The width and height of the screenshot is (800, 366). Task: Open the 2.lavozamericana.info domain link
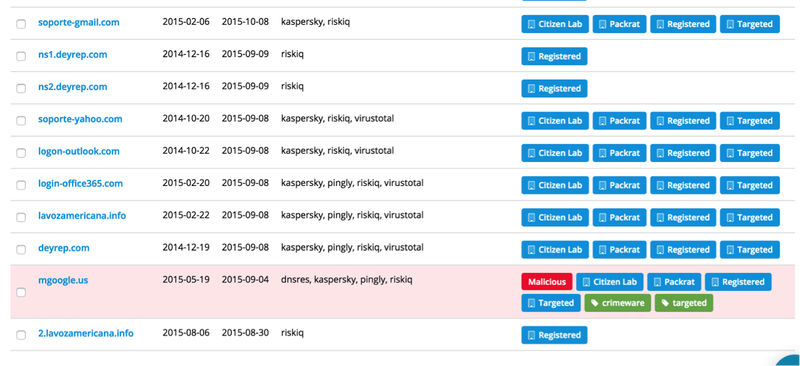click(x=86, y=333)
